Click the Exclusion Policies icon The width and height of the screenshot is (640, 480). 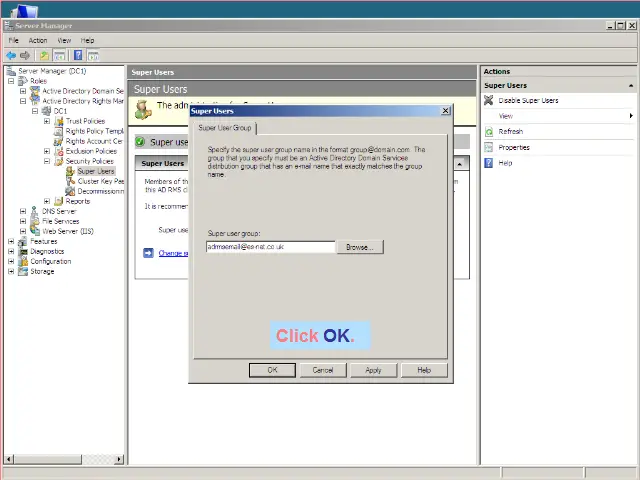point(59,151)
